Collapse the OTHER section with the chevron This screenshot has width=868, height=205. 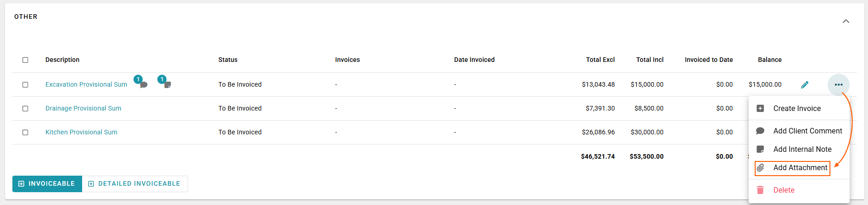coord(846,22)
